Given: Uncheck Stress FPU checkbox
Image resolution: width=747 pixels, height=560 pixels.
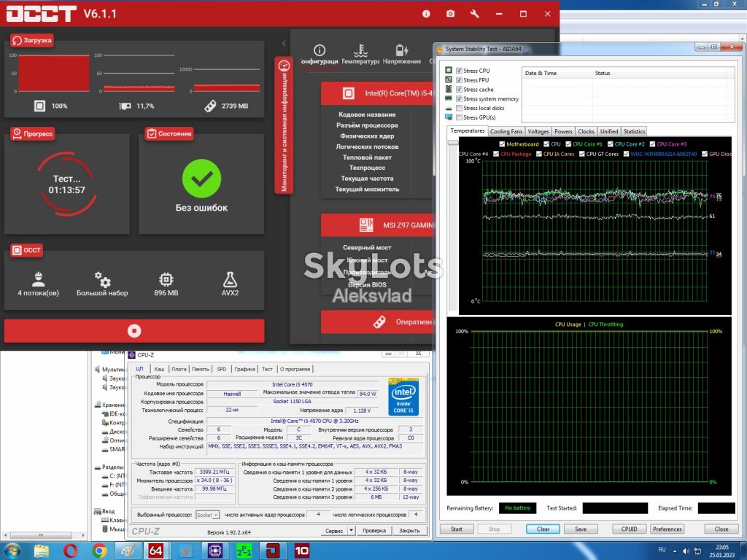Looking at the screenshot, I should [x=460, y=80].
